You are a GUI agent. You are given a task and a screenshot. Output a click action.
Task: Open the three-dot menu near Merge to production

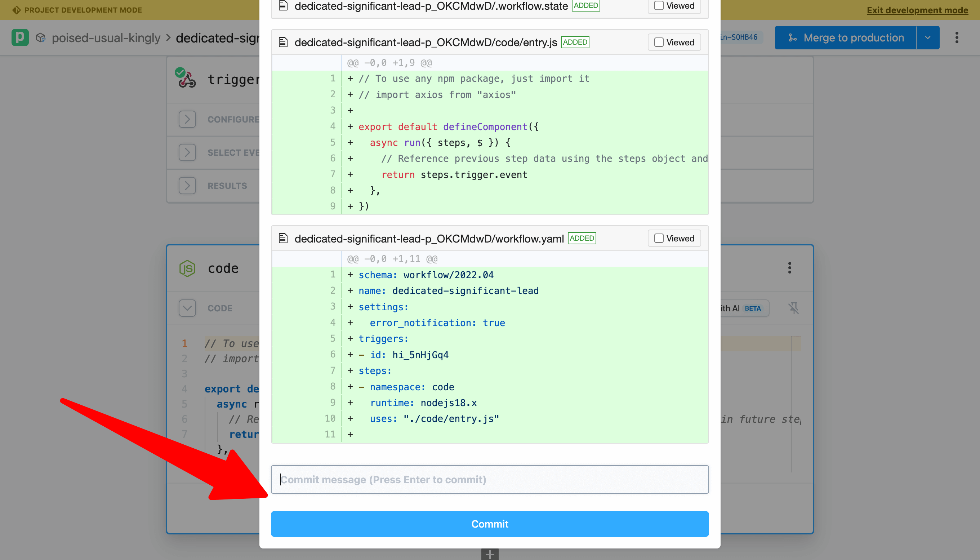click(957, 37)
